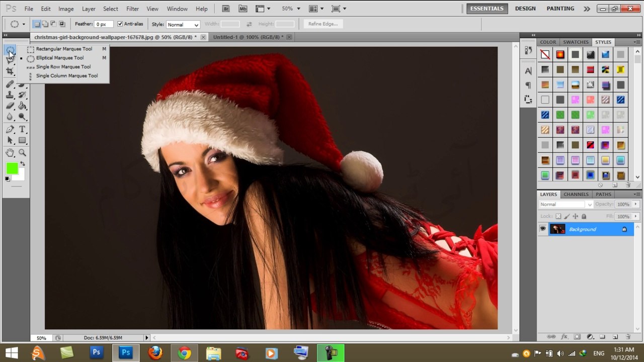Open the Styles panel options menu
This screenshot has width=644, height=362.
point(637,42)
